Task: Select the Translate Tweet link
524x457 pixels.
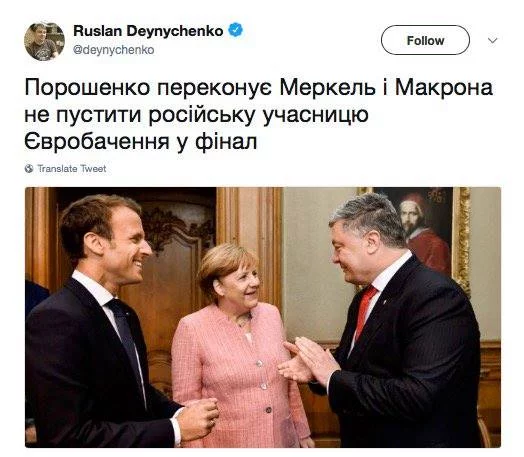Action: (x=72, y=169)
